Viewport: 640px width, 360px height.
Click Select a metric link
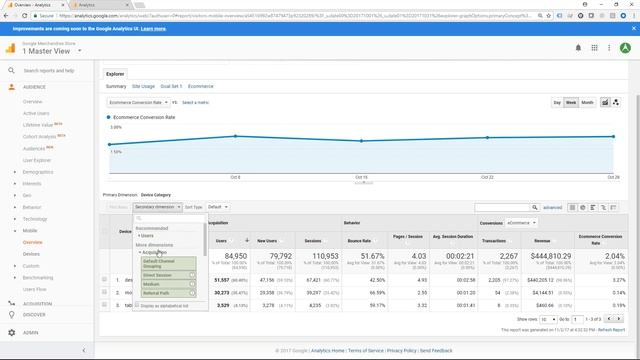[195, 102]
